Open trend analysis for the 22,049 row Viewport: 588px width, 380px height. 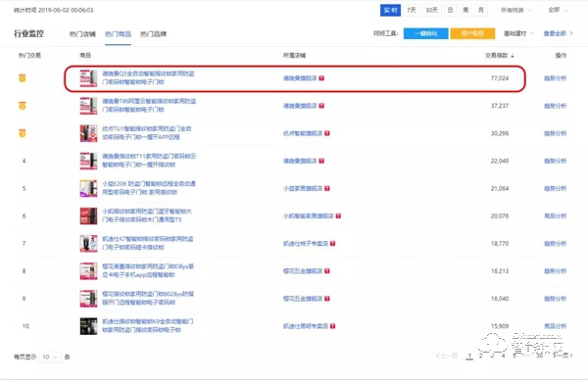(555, 162)
